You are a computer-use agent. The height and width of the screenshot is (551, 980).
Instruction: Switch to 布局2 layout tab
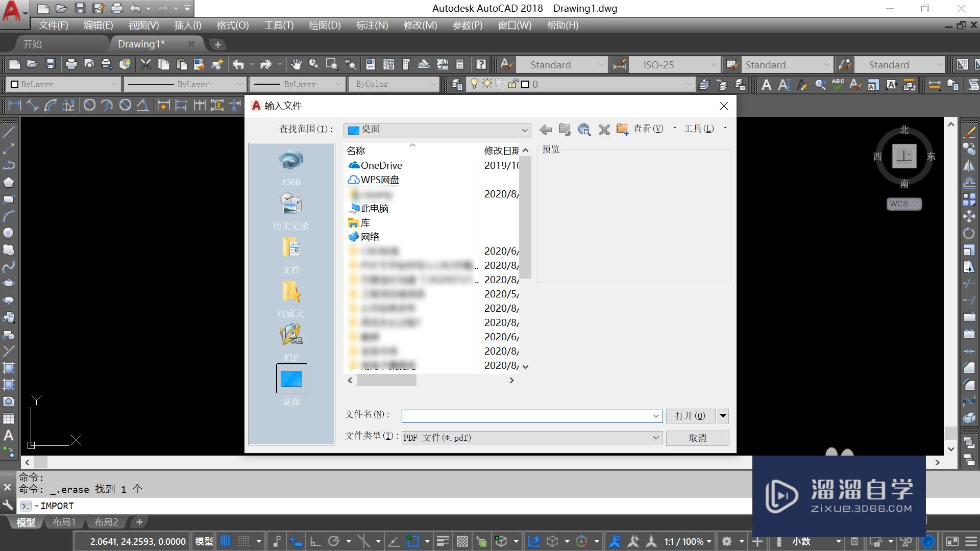[x=106, y=522]
